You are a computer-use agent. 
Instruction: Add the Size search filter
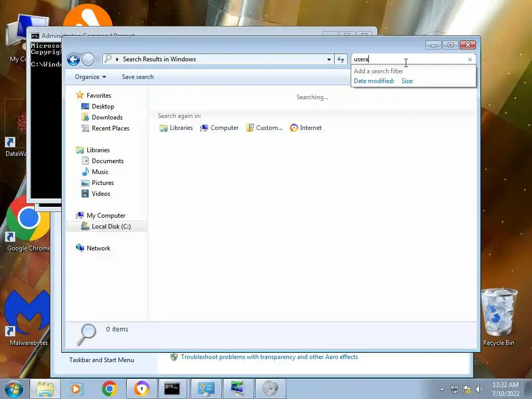407,81
